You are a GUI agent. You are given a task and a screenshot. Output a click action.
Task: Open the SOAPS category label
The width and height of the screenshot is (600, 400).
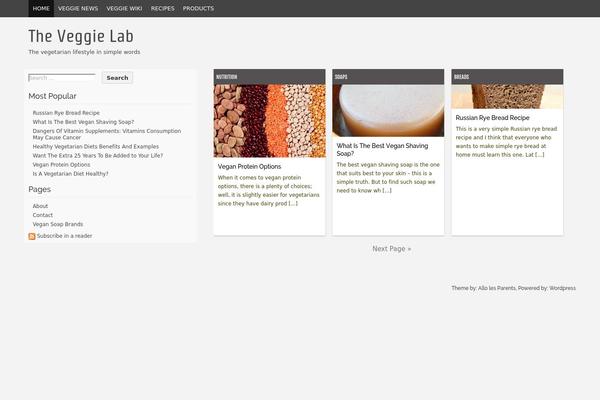click(341, 77)
